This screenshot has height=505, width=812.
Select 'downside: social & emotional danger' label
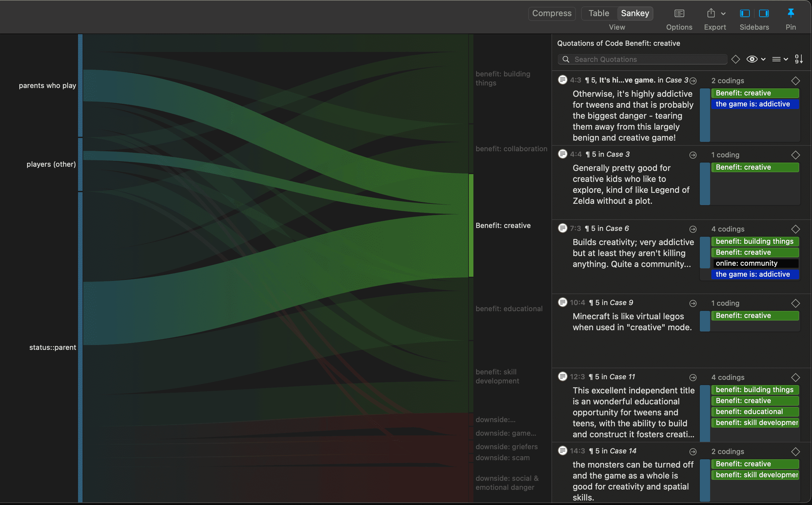507,483
